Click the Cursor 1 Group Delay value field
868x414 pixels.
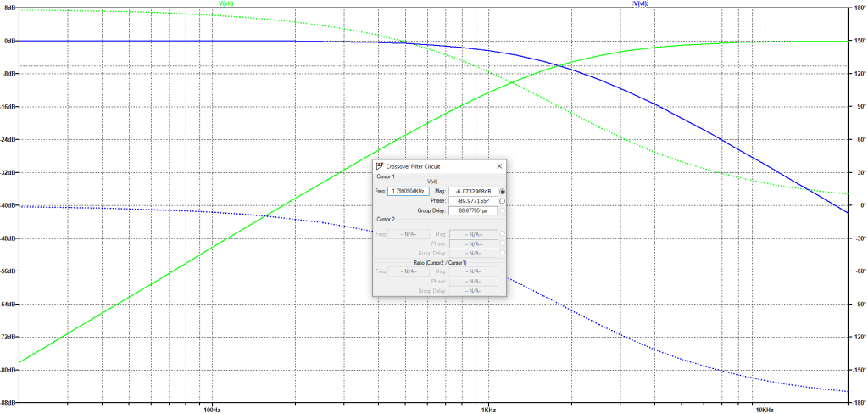[473, 210]
